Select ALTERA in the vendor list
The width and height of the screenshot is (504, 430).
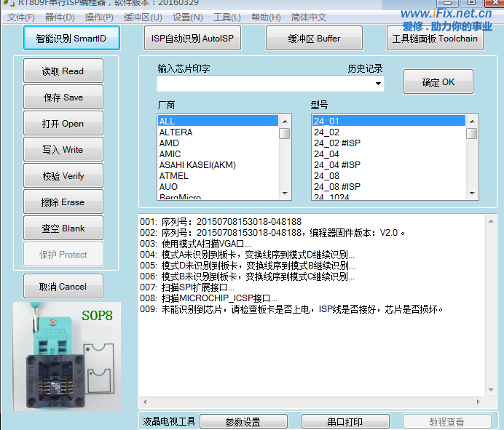(x=218, y=132)
